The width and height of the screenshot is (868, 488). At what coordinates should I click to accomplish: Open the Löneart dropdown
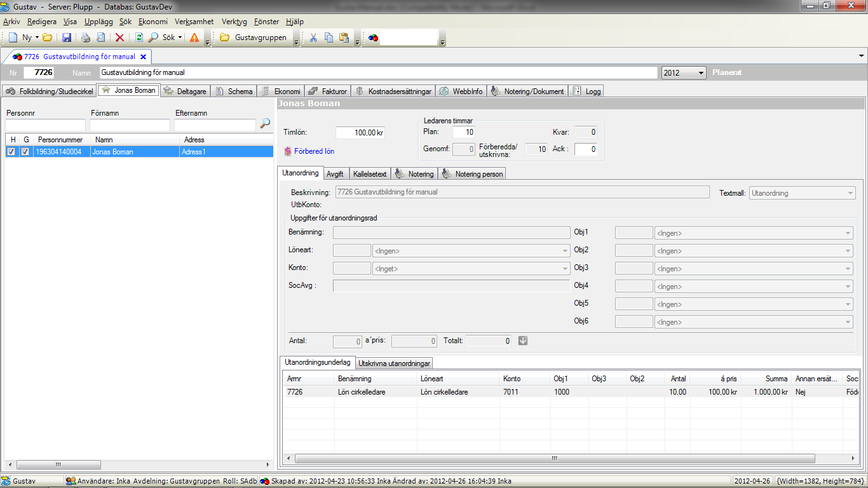tap(471, 251)
